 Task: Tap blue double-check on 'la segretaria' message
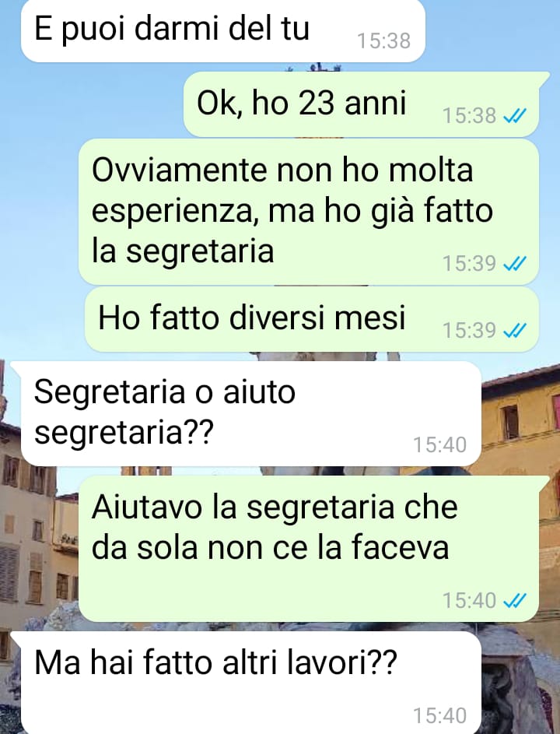515,264
